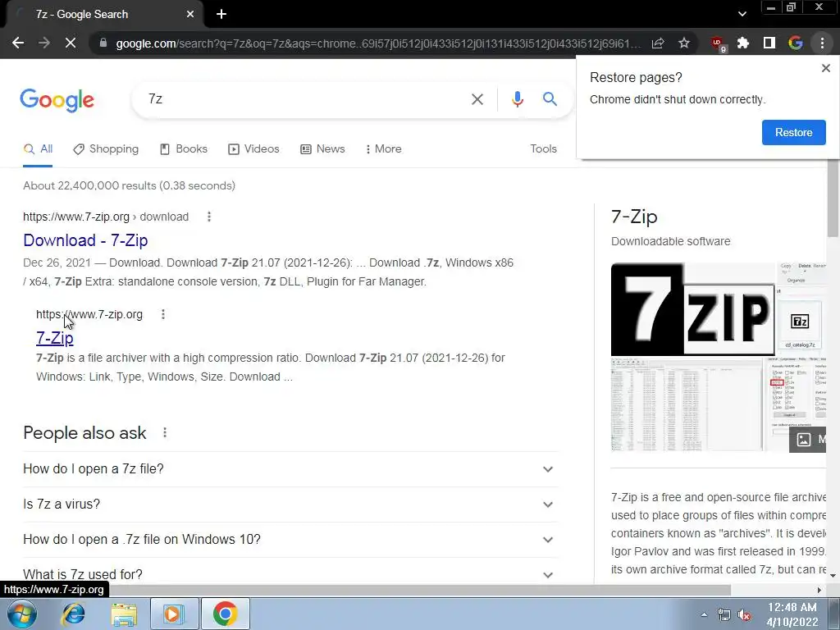Clear the search box text
840x630 pixels.
(477, 99)
